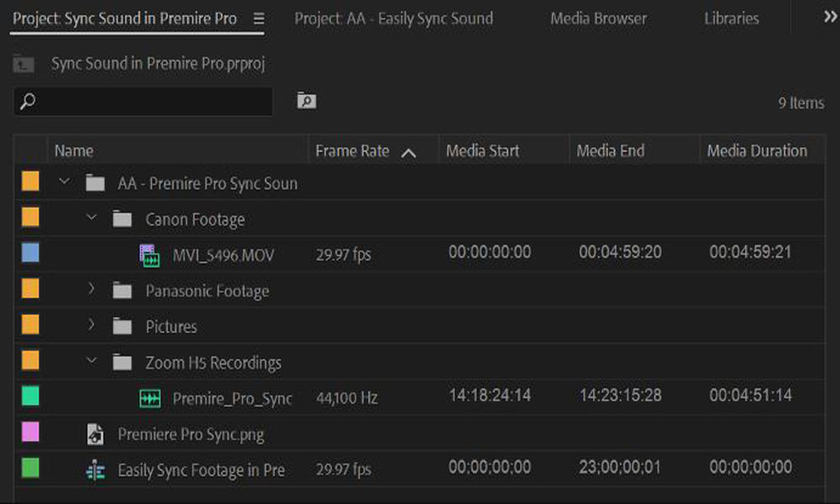This screenshot has width=840, height=504.
Task: Click the Premire_Pro_Sync audio waveform icon
Action: pos(150,398)
